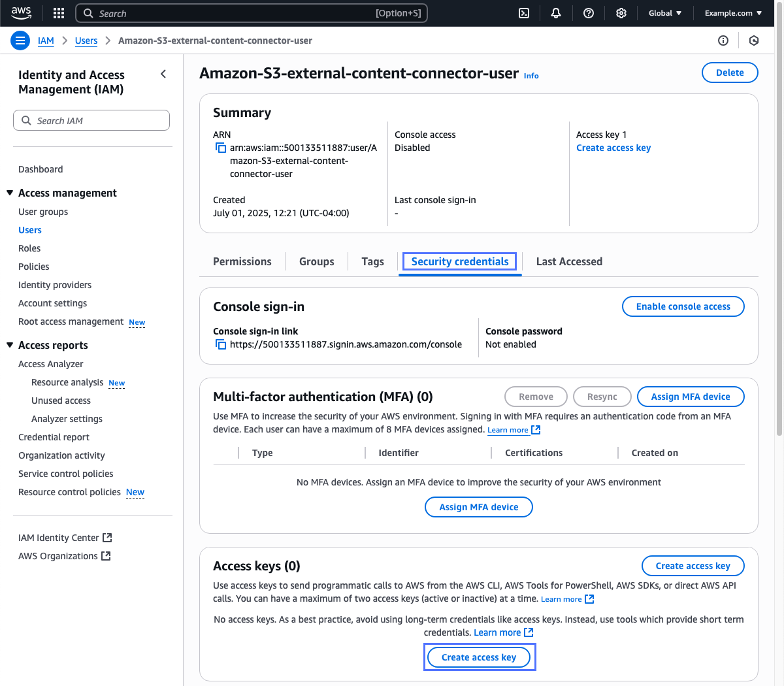Click Create access key in Access keys header
Image resolution: width=784 pixels, height=686 pixels.
pos(693,566)
